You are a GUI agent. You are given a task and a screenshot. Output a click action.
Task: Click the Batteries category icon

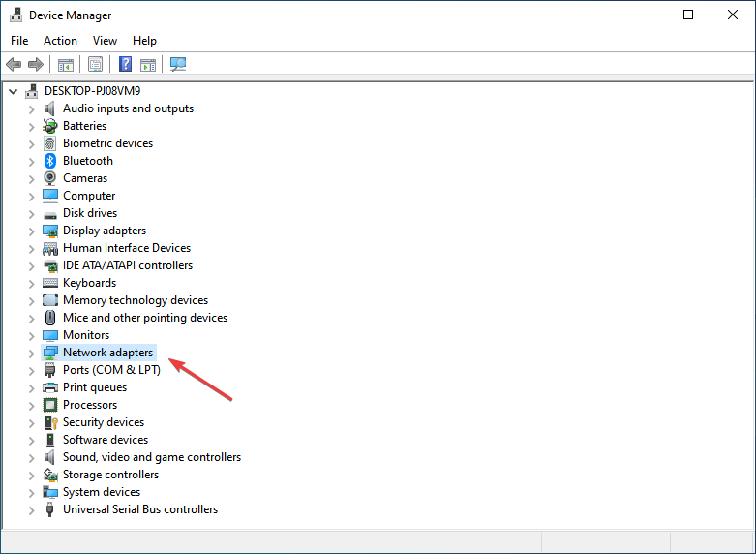click(x=50, y=126)
